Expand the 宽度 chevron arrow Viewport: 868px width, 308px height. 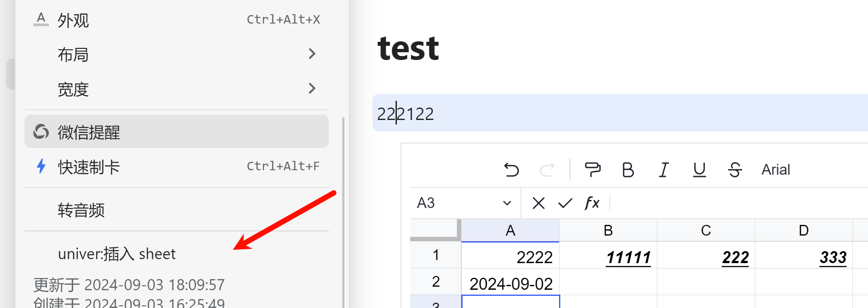[312, 88]
